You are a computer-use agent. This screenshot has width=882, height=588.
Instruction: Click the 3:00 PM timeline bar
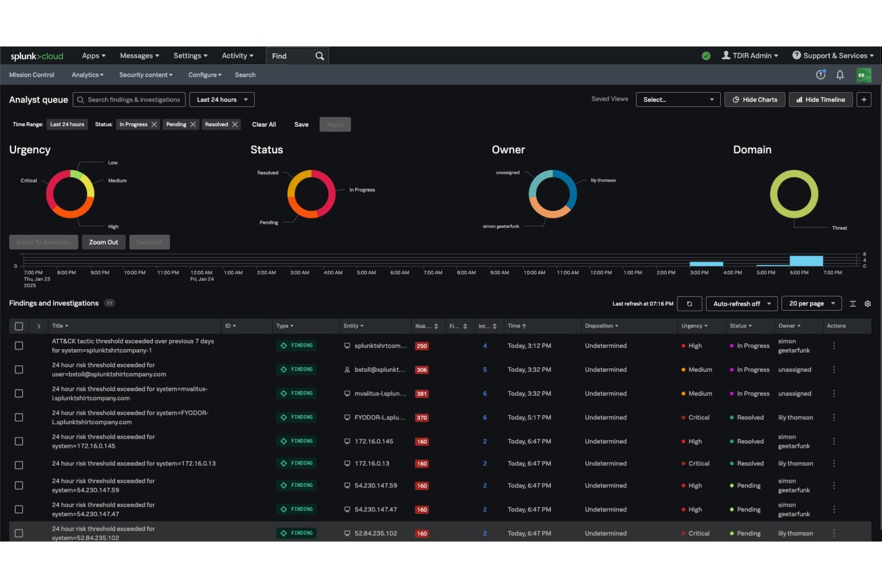pos(706,264)
